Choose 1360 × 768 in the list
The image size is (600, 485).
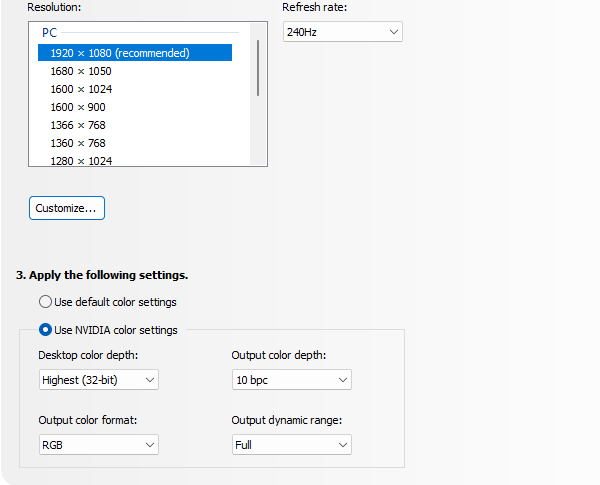point(78,143)
